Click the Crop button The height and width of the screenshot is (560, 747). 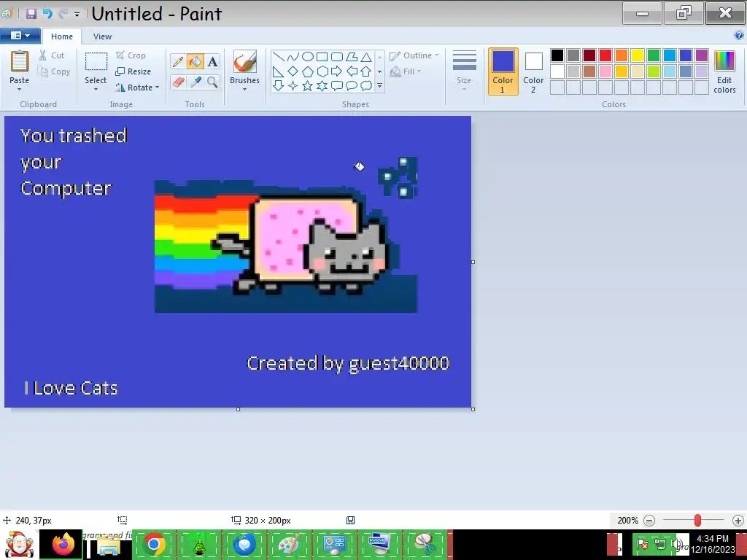131,55
